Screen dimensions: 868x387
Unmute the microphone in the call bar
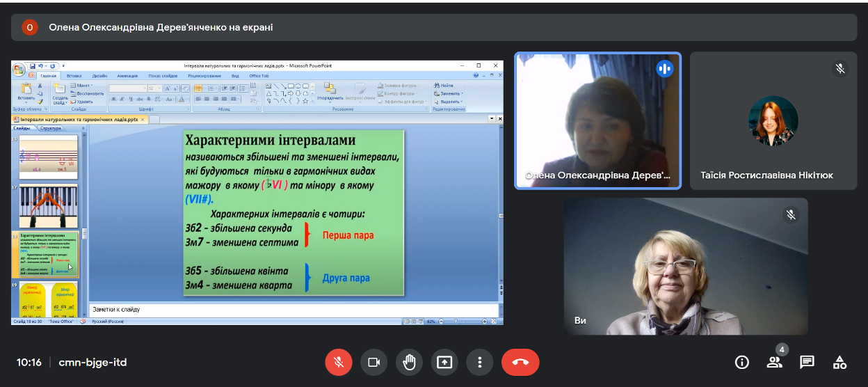[x=339, y=362]
